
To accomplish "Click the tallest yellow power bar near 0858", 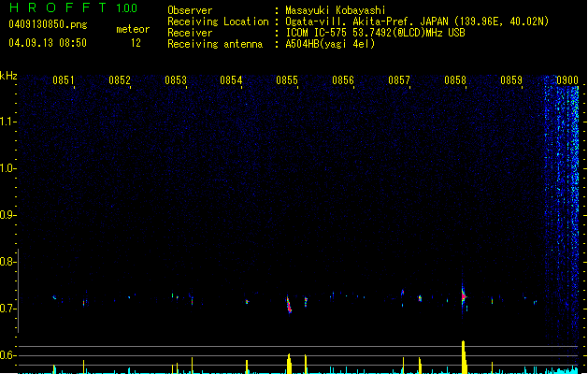I will pyautogui.click(x=465, y=357).
